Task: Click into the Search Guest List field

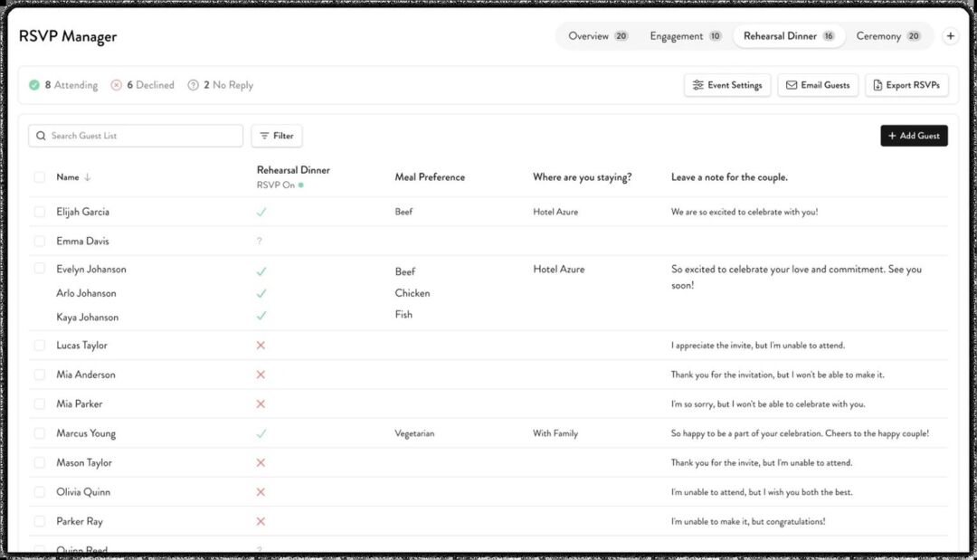Action: point(136,136)
